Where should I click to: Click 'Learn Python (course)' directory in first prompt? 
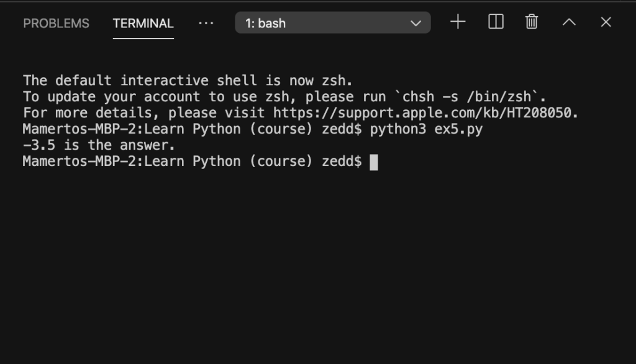tap(228, 129)
